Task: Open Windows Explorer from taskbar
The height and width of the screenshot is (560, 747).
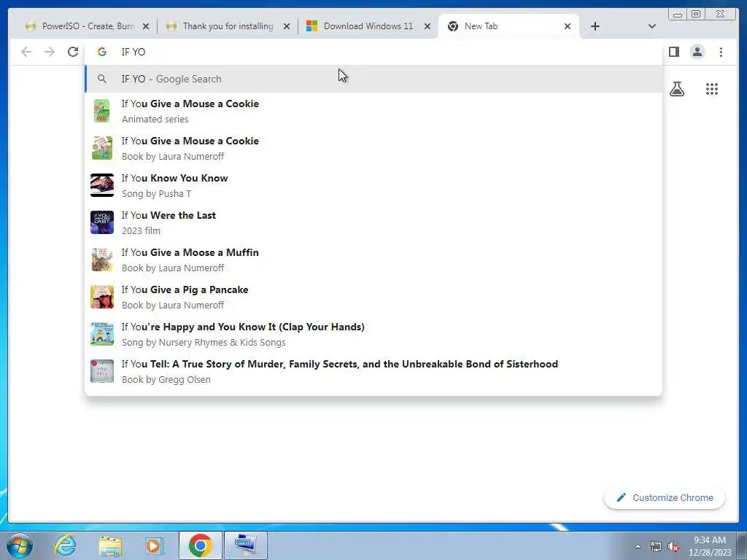Action: click(x=110, y=545)
